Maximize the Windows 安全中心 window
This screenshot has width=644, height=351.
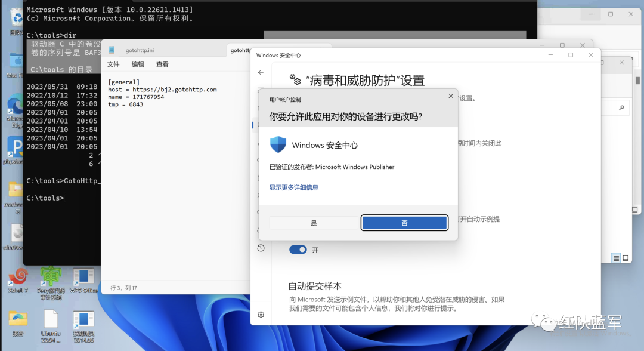571,55
